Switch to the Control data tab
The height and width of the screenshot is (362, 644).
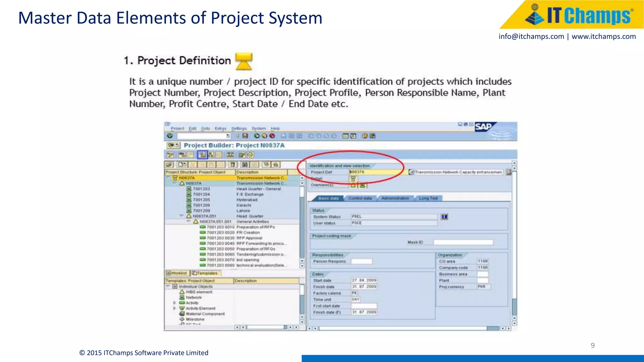pos(360,198)
